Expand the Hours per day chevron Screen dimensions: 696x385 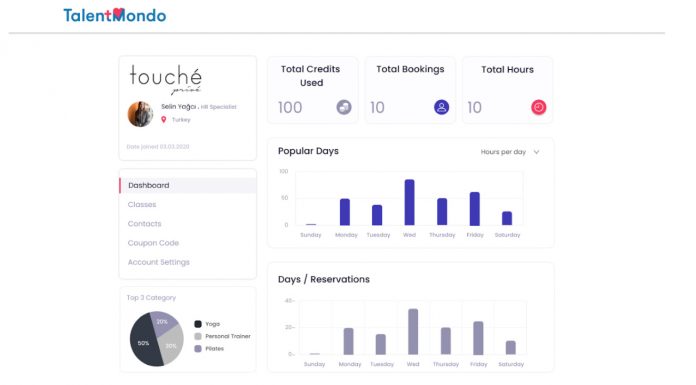pos(536,152)
